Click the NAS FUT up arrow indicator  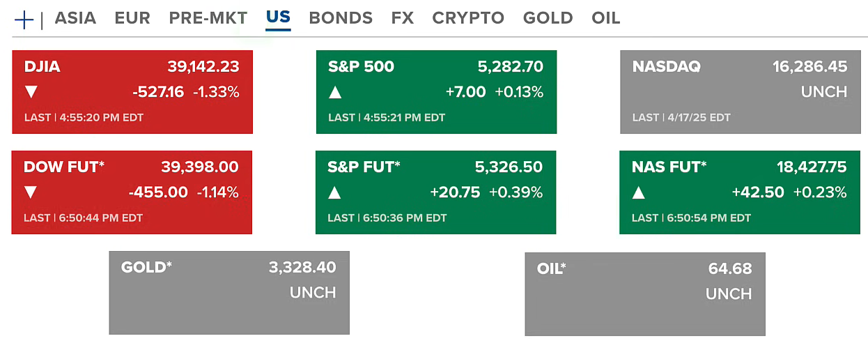pyautogui.click(x=639, y=192)
